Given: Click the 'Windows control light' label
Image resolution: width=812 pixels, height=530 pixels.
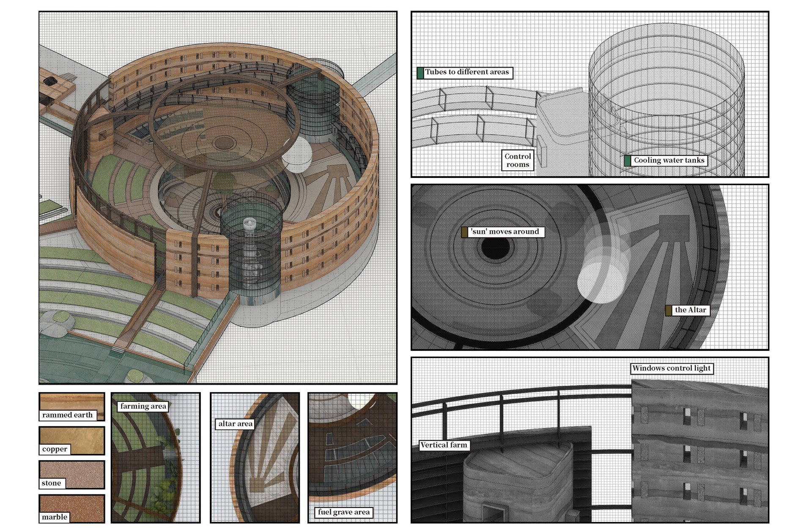Looking at the screenshot, I should (672, 368).
